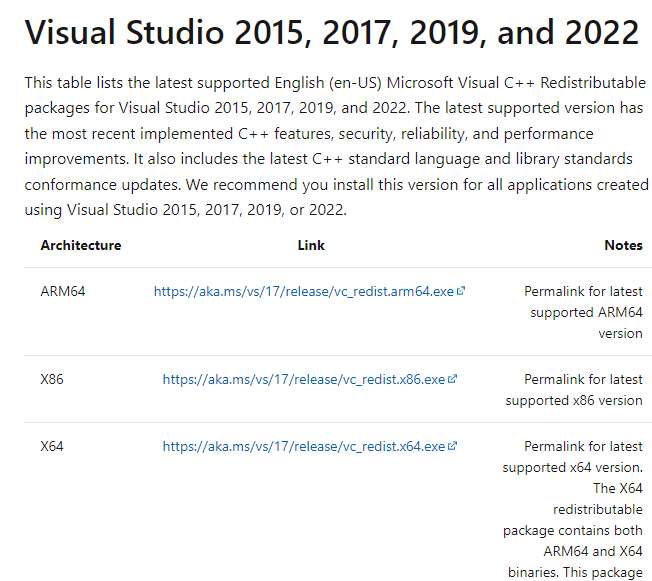
Task: Select the X86 architecture cell
Action: pos(52,379)
